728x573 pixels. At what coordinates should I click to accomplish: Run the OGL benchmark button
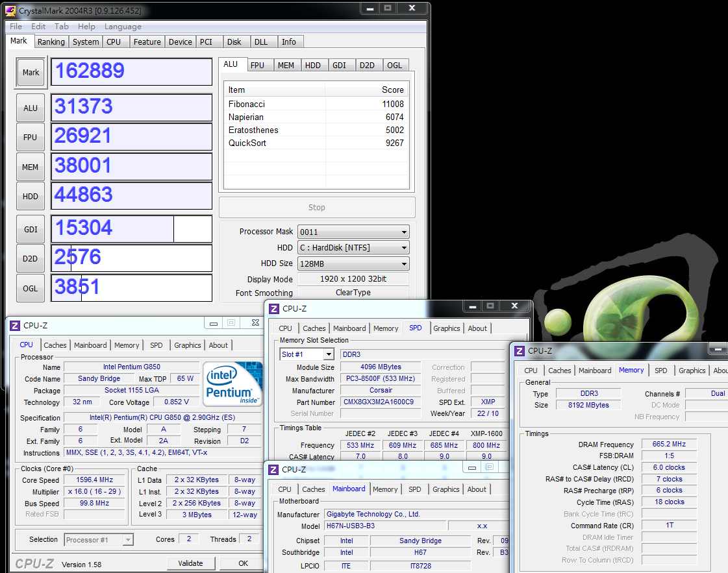(x=31, y=288)
